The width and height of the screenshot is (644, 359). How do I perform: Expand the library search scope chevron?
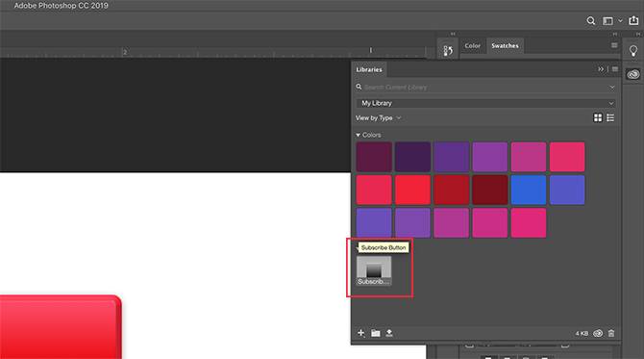point(612,88)
